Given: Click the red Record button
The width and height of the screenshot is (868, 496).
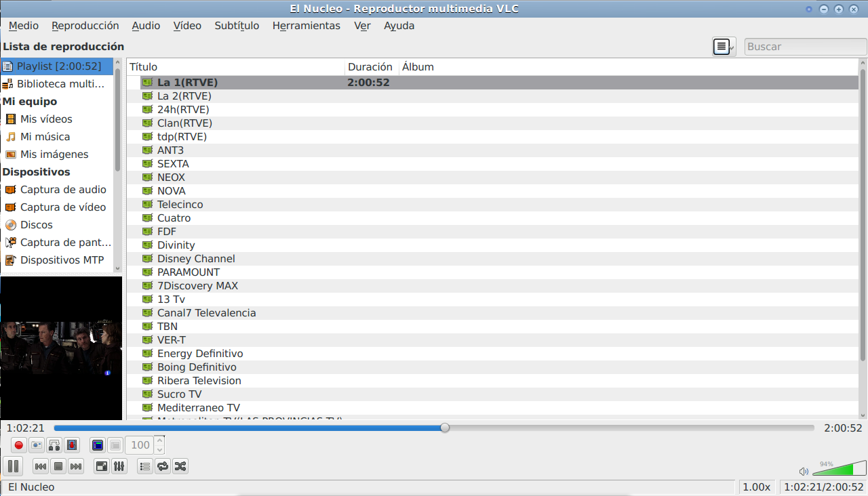Looking at the screenshot, I should pyautogui.click(x=19, y=445).
